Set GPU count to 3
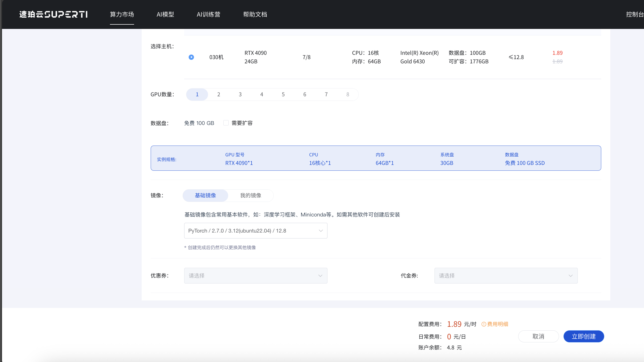The height and width of the screenshot is (362, 644). coord(240,95)
